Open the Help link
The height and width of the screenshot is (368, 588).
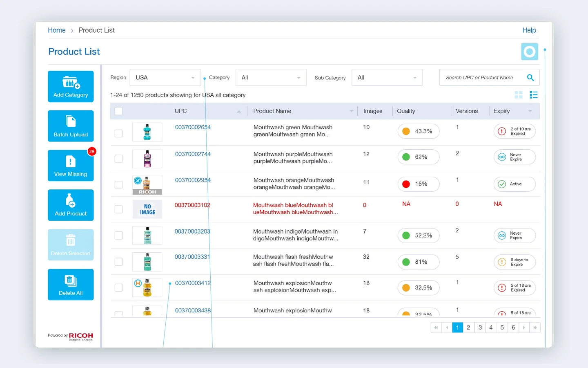529,30
